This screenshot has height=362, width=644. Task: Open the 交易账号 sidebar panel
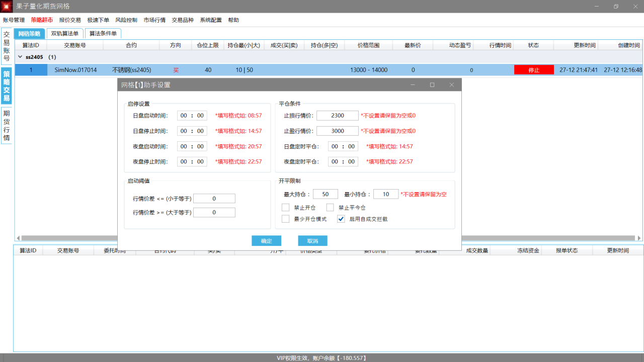7,43
